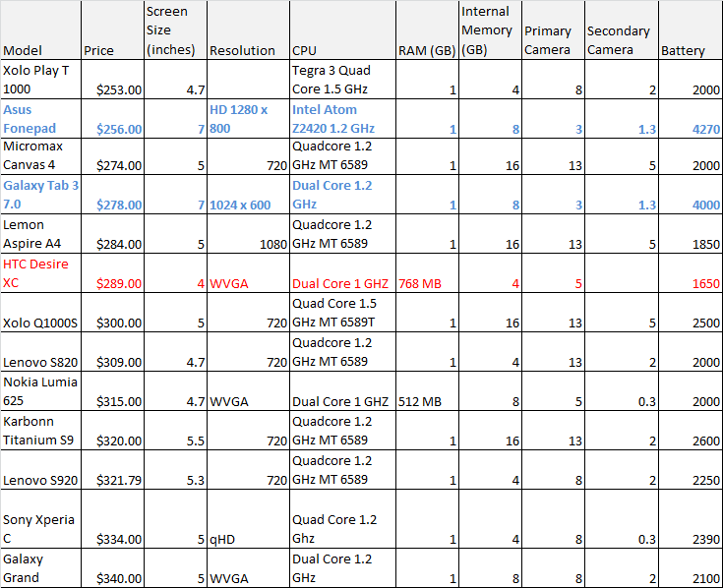Click the 2100 battery cell
This screenshot has height=588, width=723.
click(691, 567)
